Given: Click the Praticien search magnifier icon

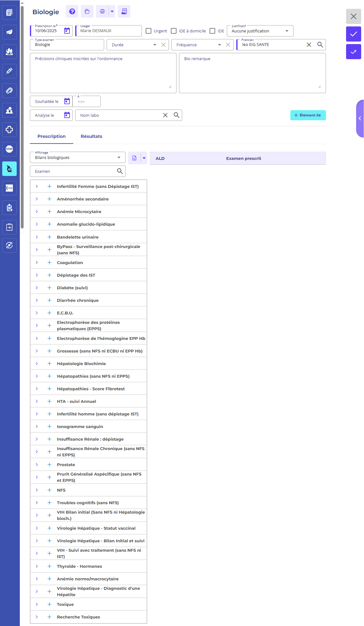Looking at the screenshot, I should point(320,45).
